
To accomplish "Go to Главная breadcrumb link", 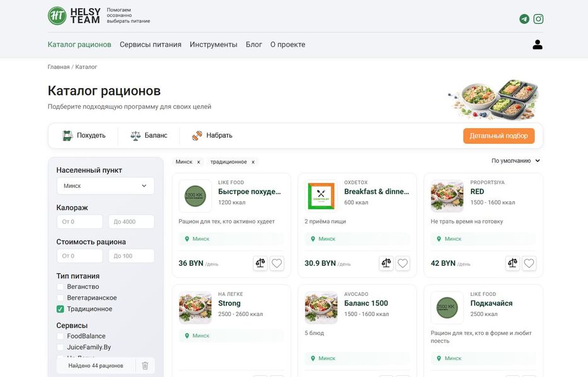I will click(x=58, y=67).
